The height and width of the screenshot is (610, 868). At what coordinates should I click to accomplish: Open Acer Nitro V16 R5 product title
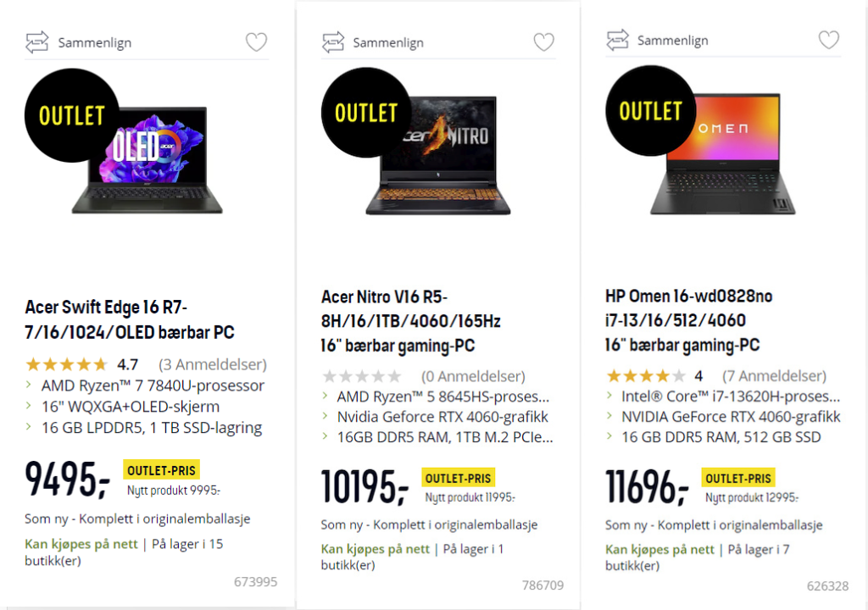(x=411, y=321)
